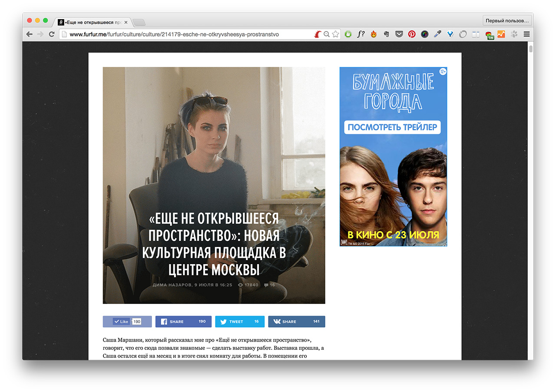Click the green thumbs-up extension icon
This screenshot has height=392, width=556.
[348, 34]
